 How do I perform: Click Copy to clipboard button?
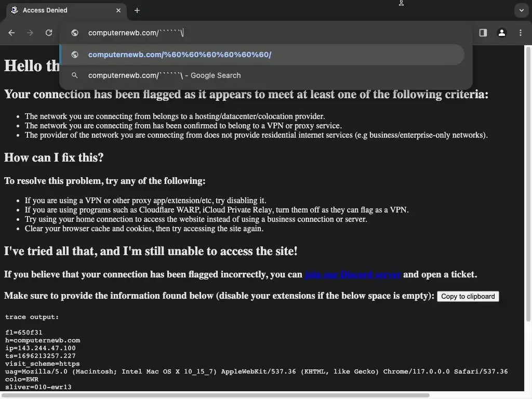click(468, 297)
